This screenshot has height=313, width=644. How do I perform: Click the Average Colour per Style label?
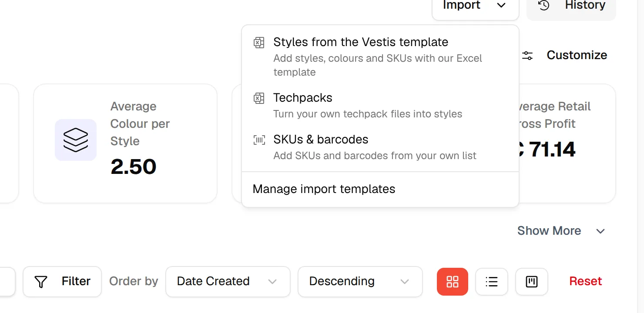140,124
